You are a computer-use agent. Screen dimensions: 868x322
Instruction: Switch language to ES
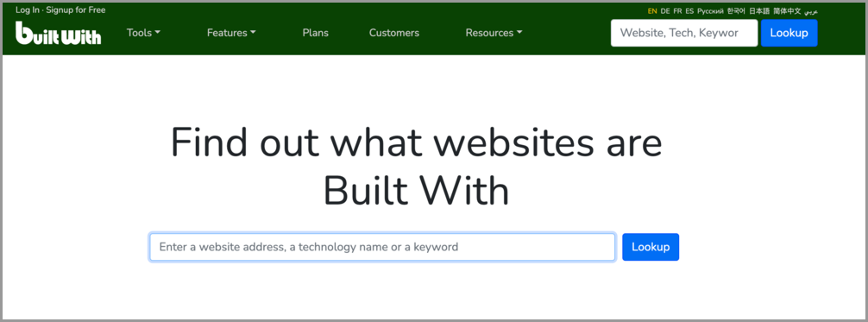689,11
